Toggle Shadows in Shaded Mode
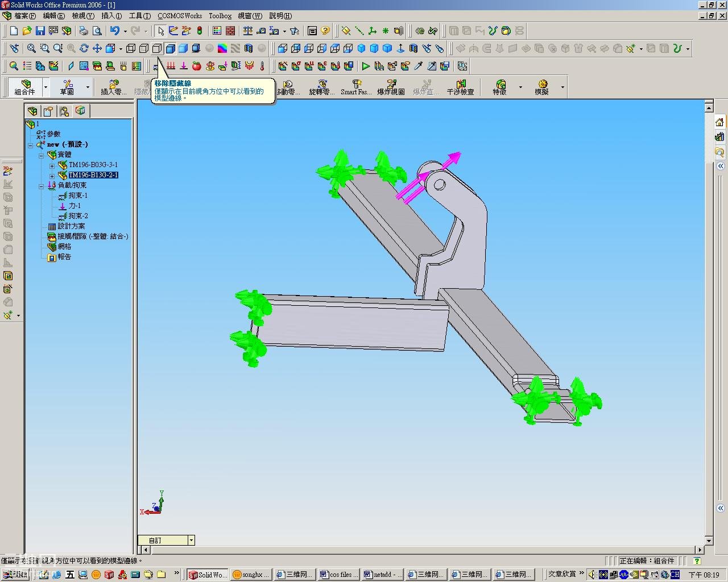This screenshot has width=728, height=582. [x=196, y=48]
